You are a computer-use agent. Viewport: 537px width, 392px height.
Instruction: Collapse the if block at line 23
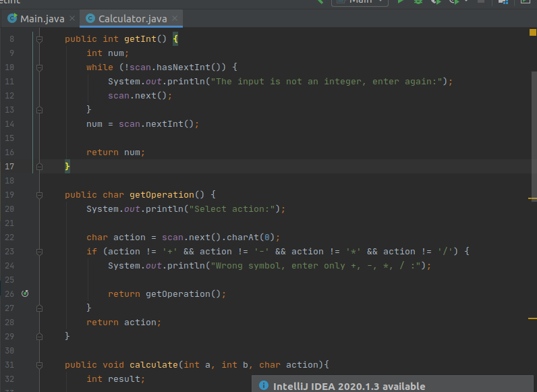coord(39,252)
